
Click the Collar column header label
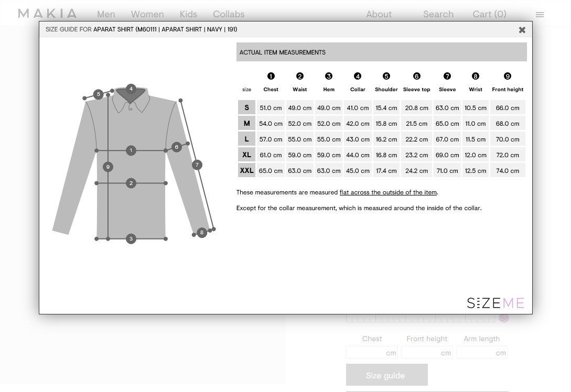click(x=358, y=90)
